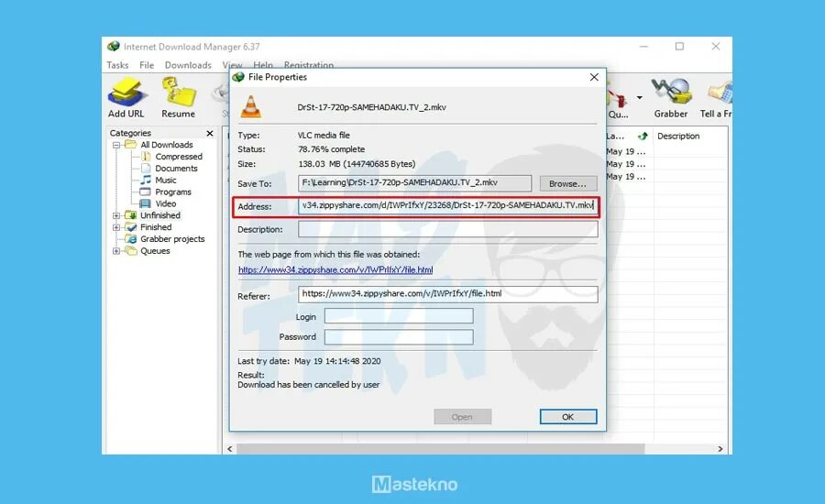Open the Grabber tool
Image resolution: width=825 pixels, height=504 pixels.
671,97
